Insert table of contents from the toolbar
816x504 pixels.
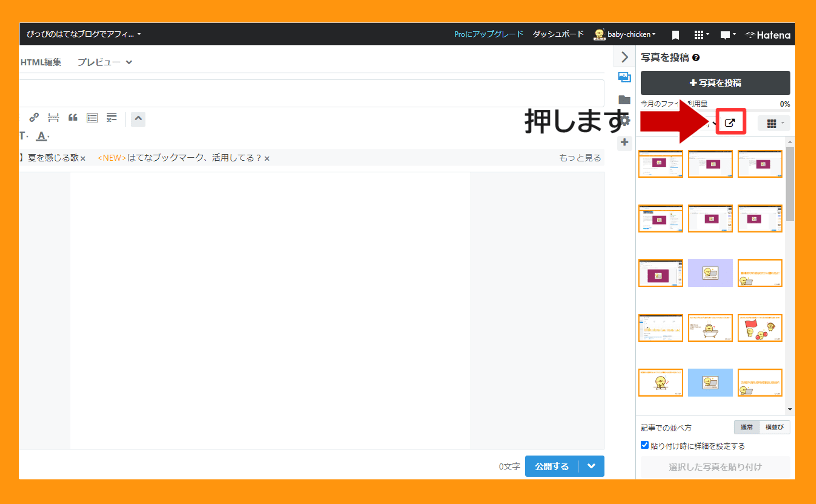pyautogui.click(x=92, y=118)
